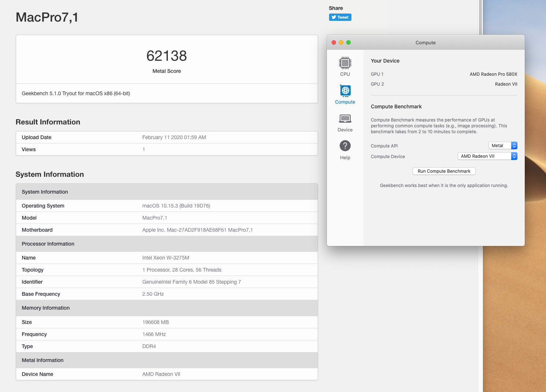
Task: Open the Compute Device dropdown showing AMD Radeon VII
Action: pyautogui.click(x=487, y=156)
